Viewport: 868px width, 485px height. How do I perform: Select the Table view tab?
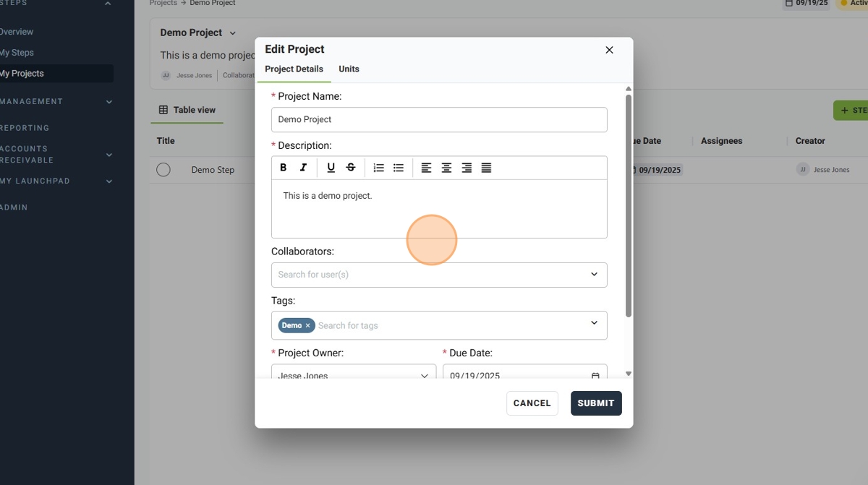[x=187, y=110]
